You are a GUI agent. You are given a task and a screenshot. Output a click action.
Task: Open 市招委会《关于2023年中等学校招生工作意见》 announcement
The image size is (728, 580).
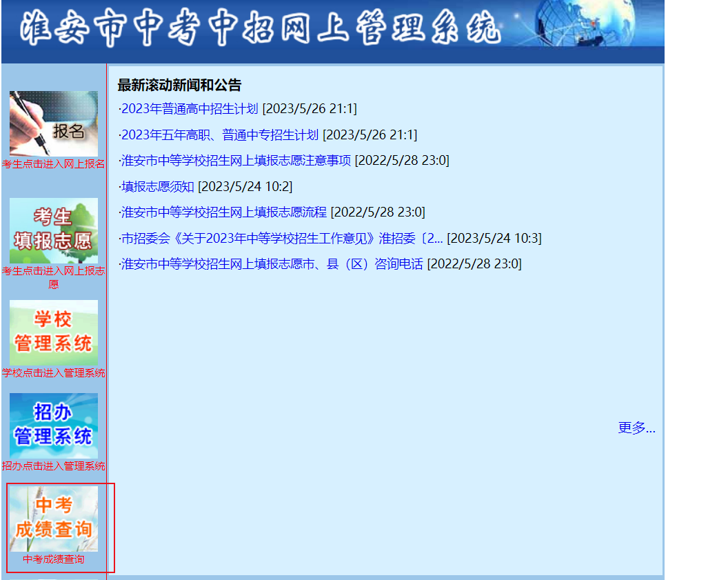pyautogui.click(x=282, y=238)
